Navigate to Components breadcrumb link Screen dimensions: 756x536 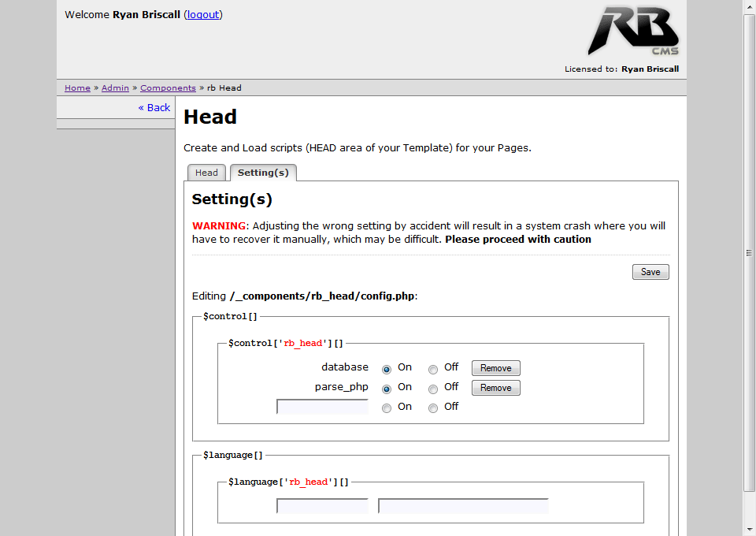pos(168,88)
